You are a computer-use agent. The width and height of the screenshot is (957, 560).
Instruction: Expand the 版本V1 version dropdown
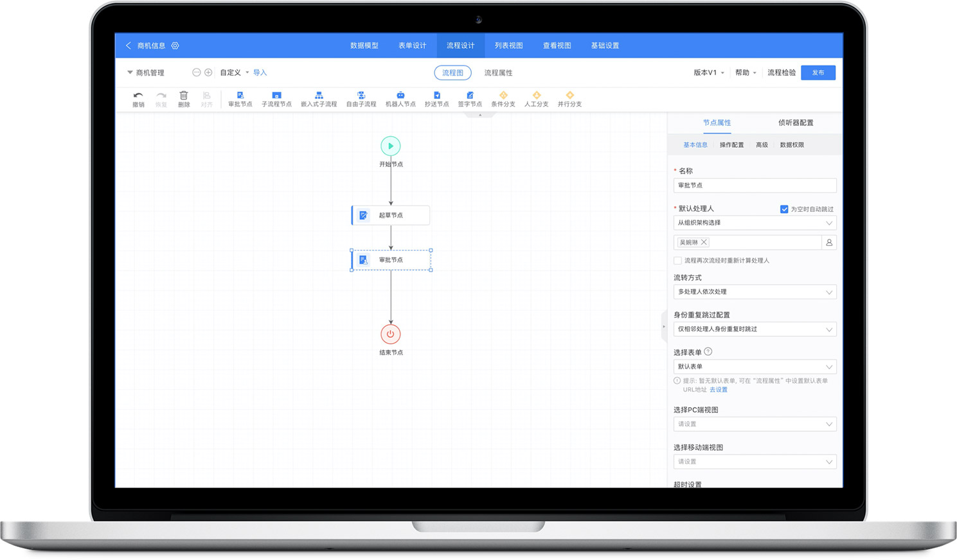pos(708,73)
